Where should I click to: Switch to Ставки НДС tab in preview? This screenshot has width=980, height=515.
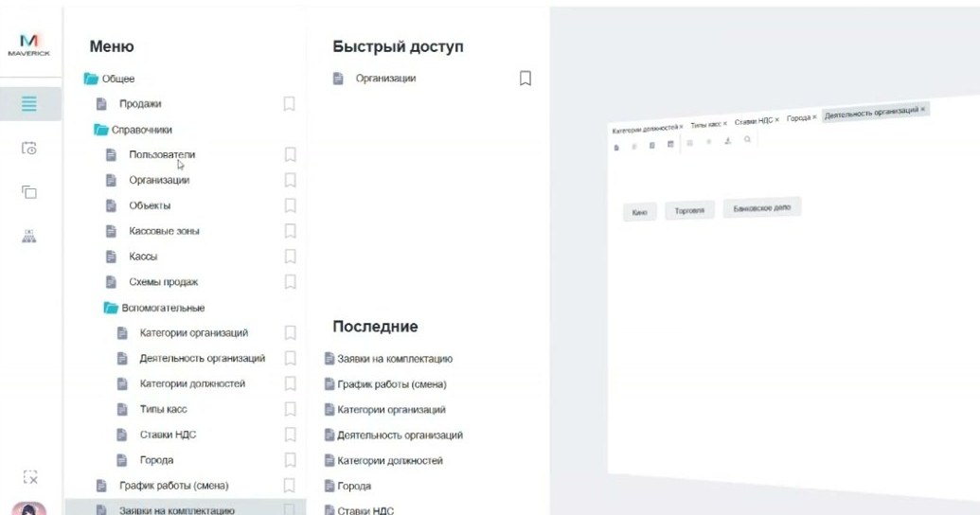point(753,120)
